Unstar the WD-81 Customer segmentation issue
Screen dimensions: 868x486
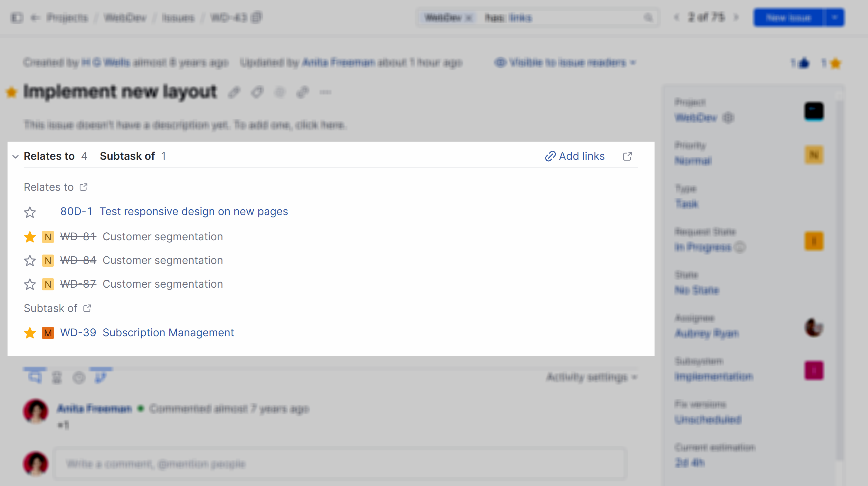(x=30, y=237)
